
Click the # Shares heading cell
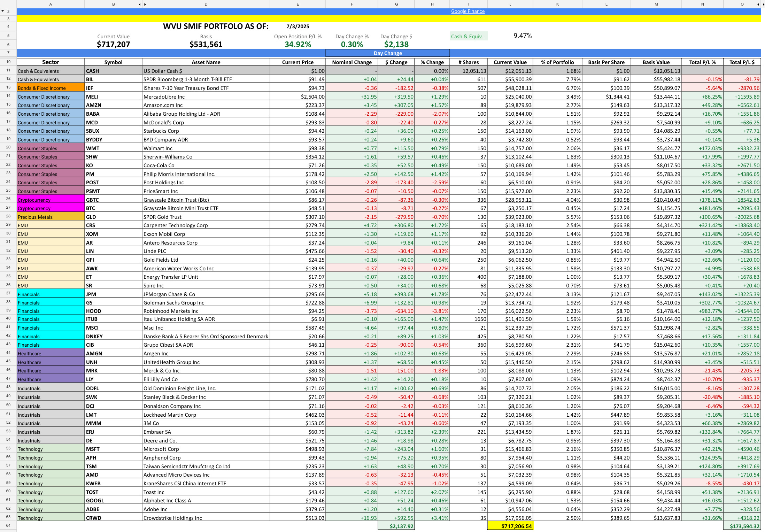point(468,62)
